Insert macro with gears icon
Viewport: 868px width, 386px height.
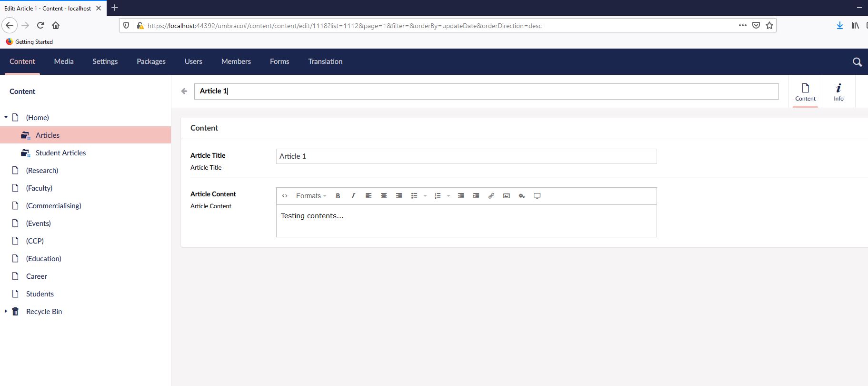(522, 196)
